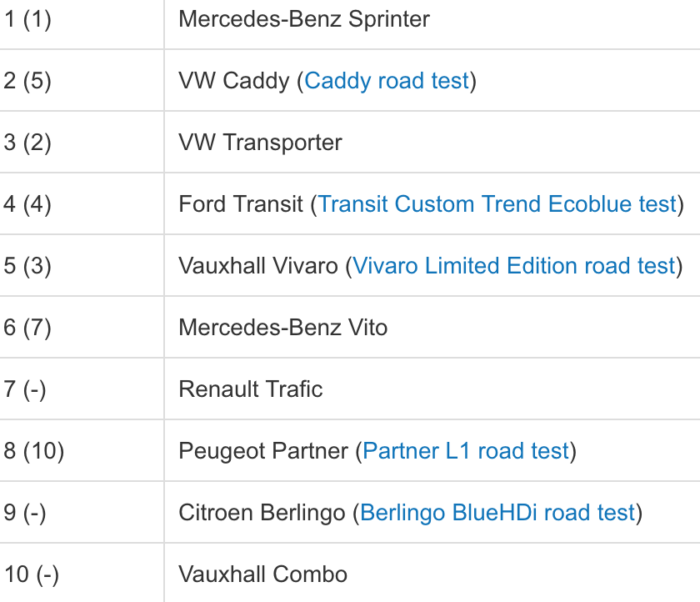Click the VW Caddy name text
Viewport: 700px width, 602px height.
234,81
